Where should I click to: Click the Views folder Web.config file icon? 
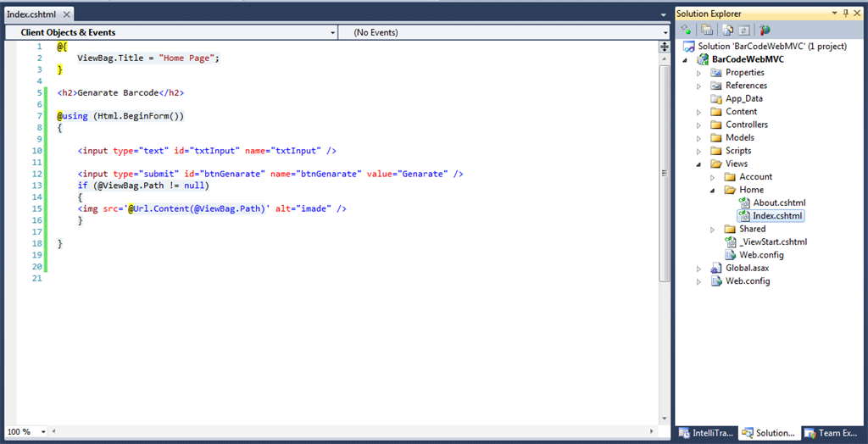(730, 255)
